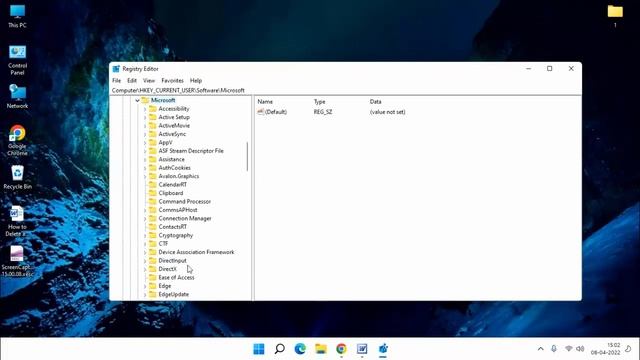Expand the Avalon.Graphics key
Image resolution: width=640 pixels, height=360 pixels.
click(145, 176)
